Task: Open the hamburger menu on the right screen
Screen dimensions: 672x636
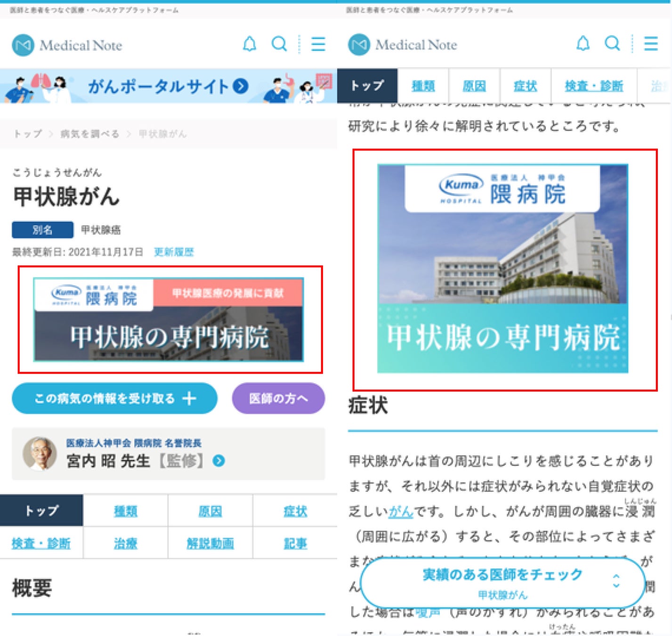Action: click(651, 44)
